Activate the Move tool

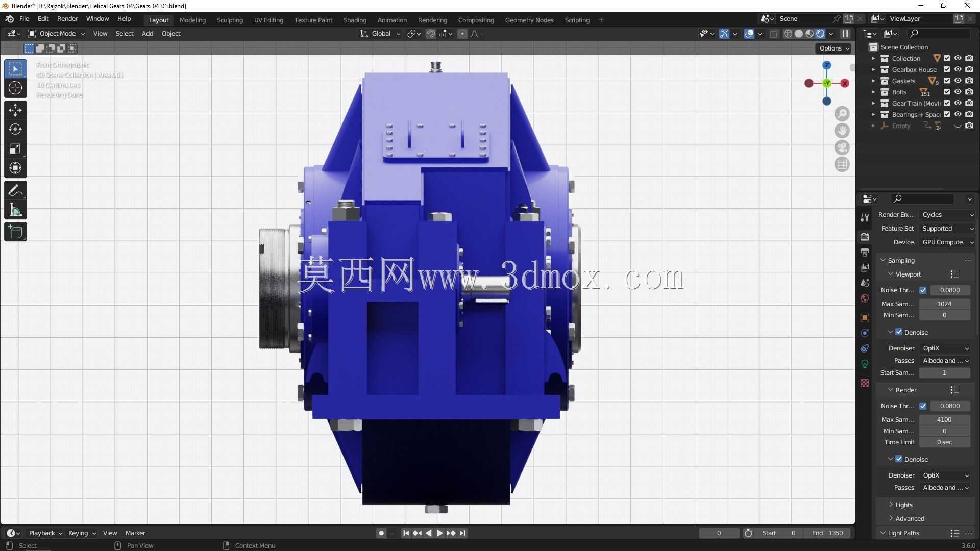[15, 110]
